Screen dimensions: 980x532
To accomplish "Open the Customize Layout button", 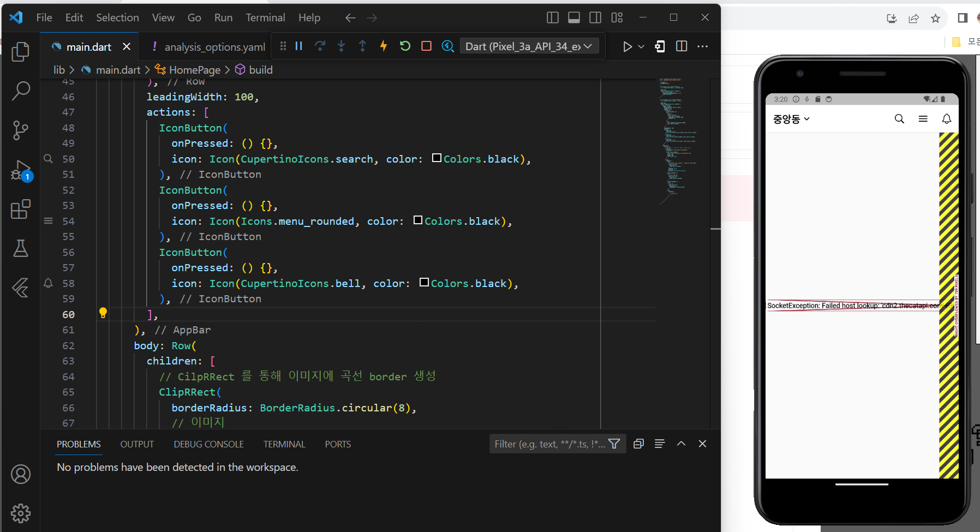I will (617, 17).
